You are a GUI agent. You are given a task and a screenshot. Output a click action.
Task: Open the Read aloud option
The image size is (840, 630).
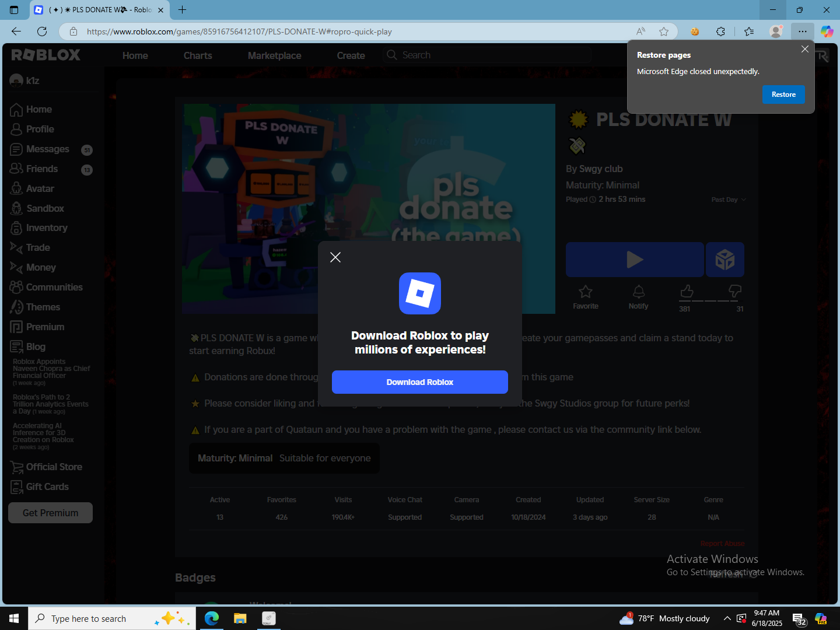pos(640,32)
